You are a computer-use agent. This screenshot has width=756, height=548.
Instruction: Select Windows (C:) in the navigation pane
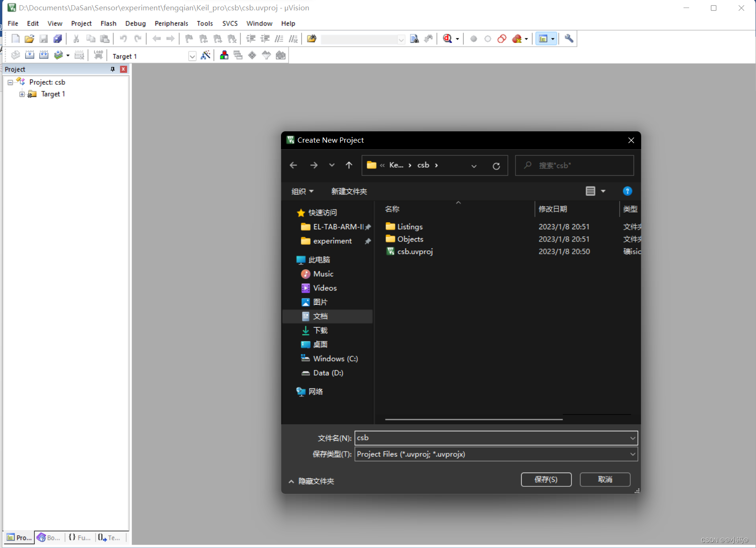tap(335, 359)
